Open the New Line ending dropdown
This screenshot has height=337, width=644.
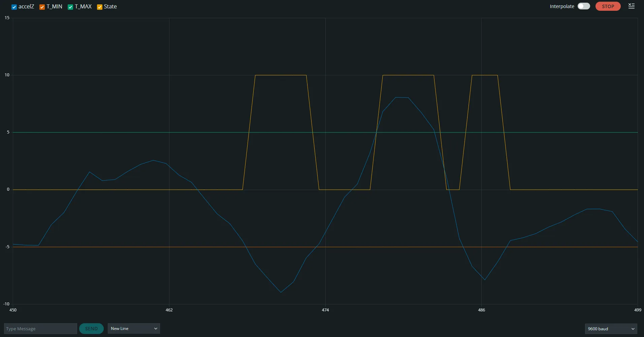134,329
